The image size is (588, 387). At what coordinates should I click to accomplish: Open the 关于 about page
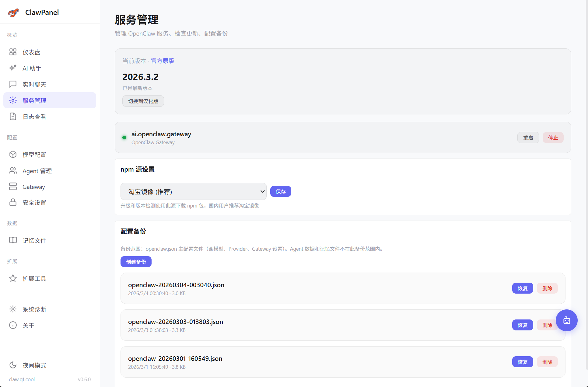50,325
